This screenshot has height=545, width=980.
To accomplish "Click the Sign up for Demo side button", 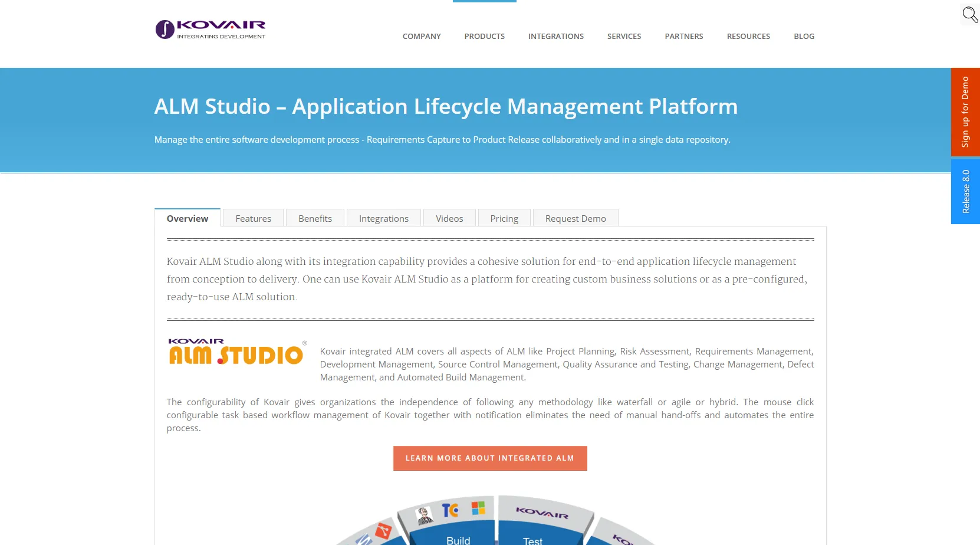I will (x=965, y=112).
